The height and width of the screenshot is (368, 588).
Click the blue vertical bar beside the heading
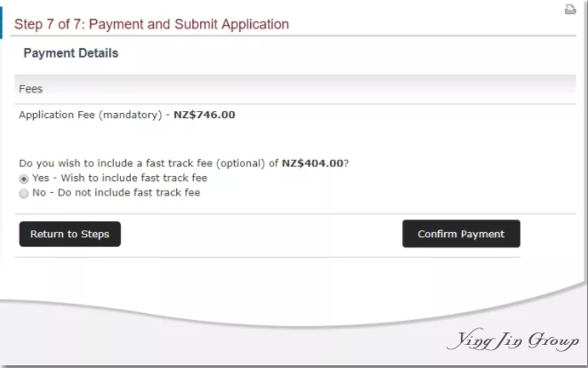(x=1, y=22)
